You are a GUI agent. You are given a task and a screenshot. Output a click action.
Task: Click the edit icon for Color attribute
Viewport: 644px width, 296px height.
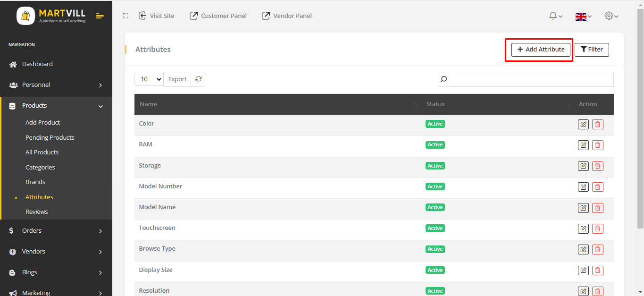(583, 124)
